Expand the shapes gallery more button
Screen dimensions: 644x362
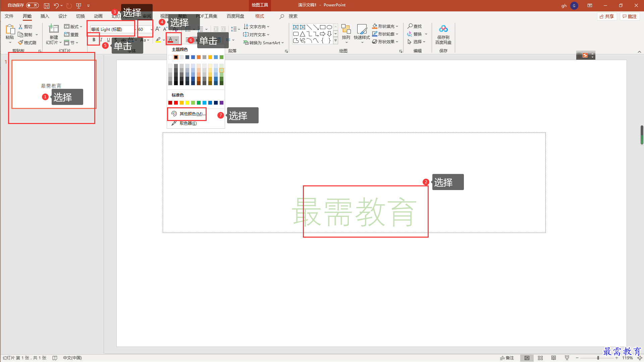[x=335, y=41]
